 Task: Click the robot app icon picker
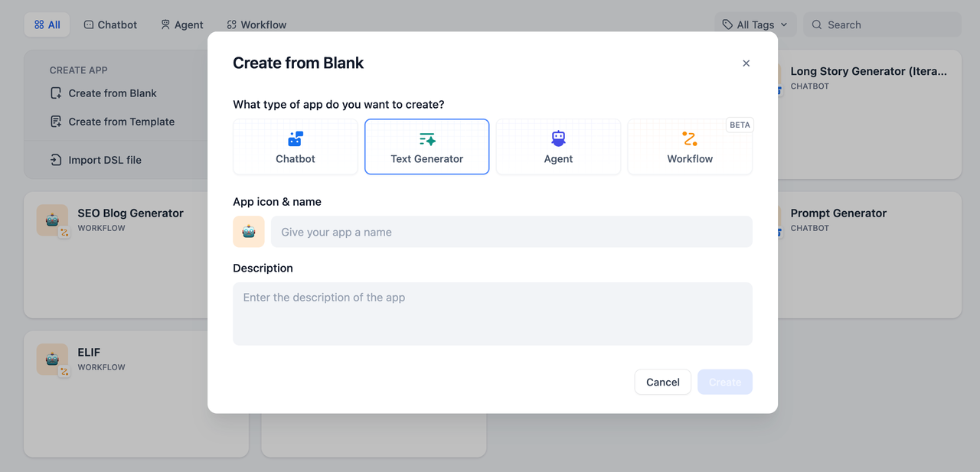[x=249, y=232]
